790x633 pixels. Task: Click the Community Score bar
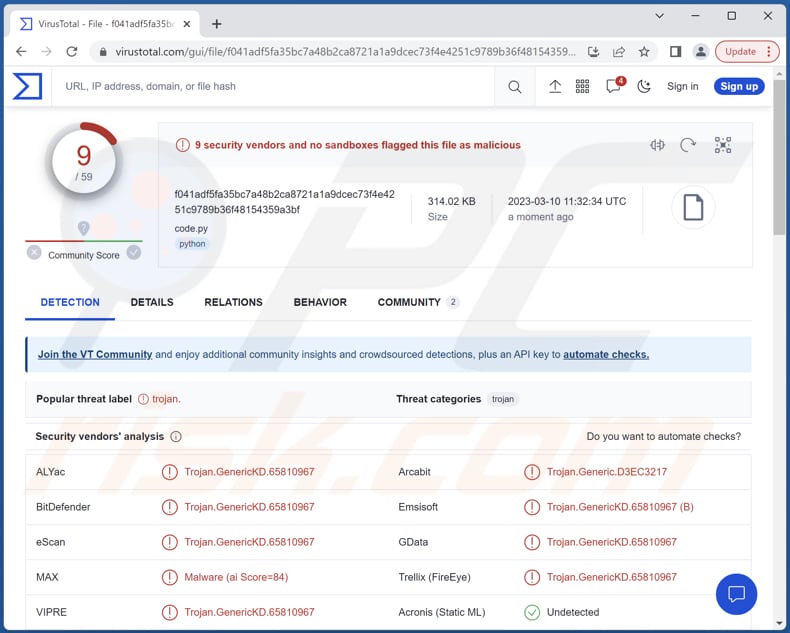click(x=84, y=241)
